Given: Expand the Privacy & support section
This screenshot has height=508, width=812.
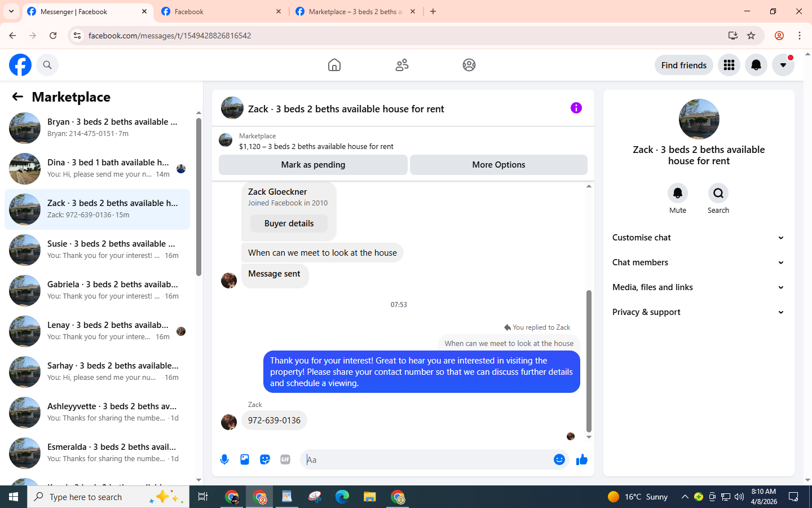Looking at the screenshot, I should pyautogui.click(x=698, y=312).
